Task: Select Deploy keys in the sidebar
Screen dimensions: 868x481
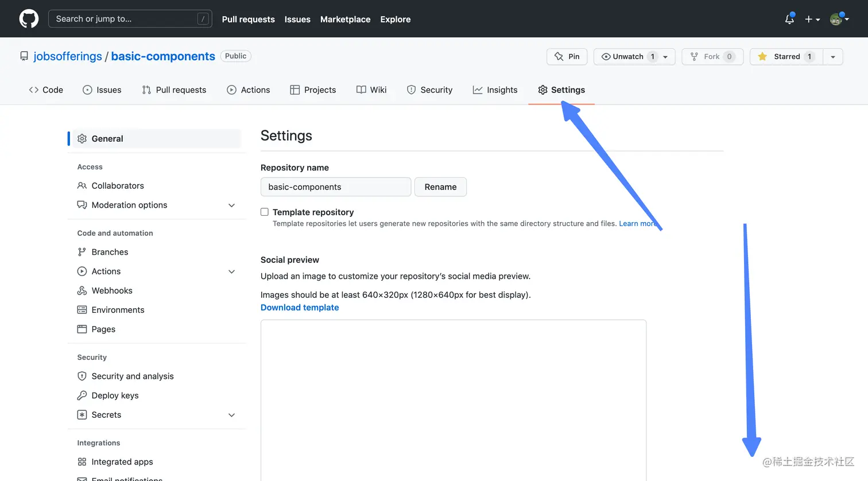Action: point(115,395)
